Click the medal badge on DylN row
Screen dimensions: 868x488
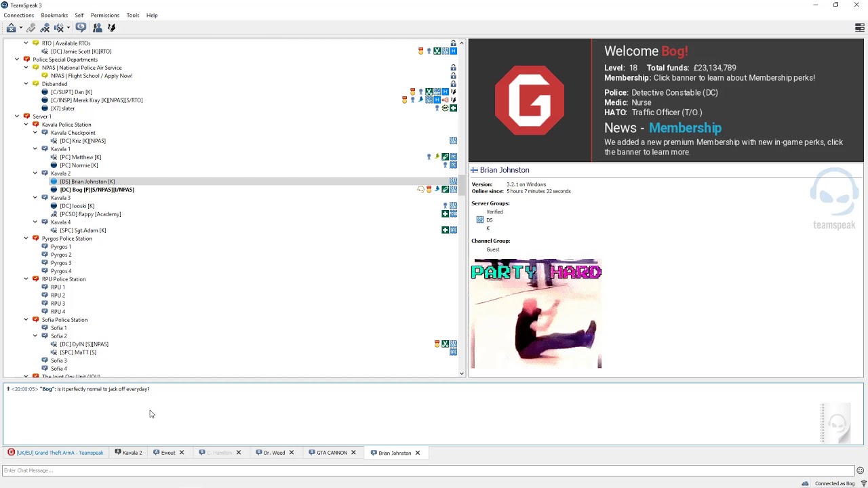pos(437,344)
